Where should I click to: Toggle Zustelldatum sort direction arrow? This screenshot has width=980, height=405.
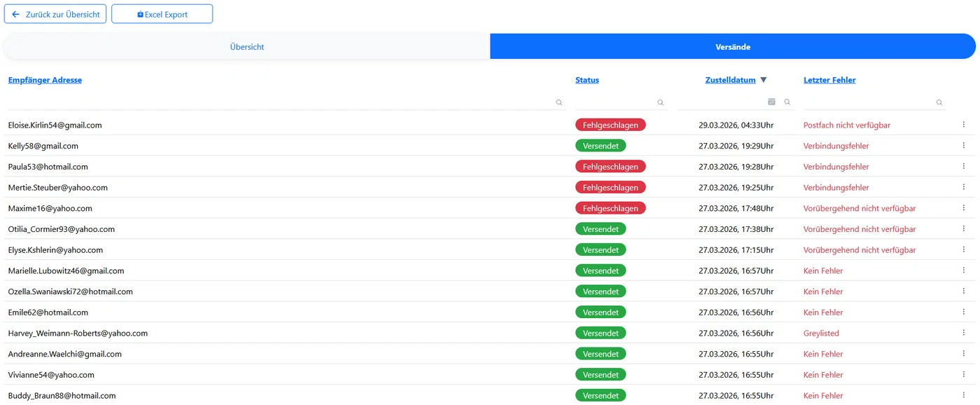pyautogui.click(x=764, y=80)
